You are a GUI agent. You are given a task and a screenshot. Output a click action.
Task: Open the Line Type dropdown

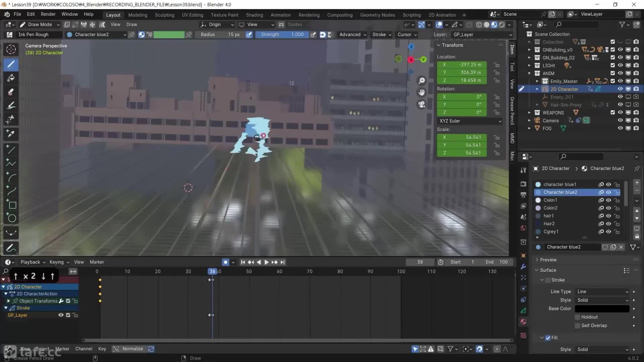(602, 292)
